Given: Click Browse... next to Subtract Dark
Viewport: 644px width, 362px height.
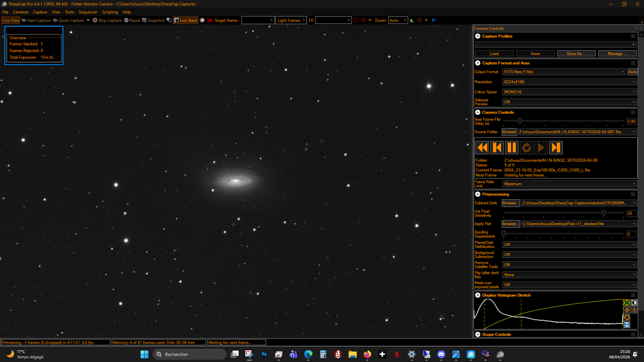Looking at the screenshot, I should [510, 203].
